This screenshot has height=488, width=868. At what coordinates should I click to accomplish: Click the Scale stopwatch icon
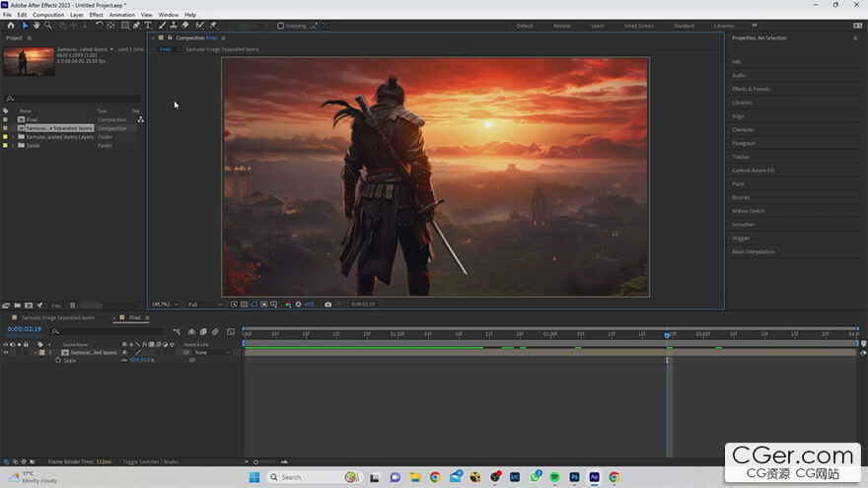click(x=58, y=360)
